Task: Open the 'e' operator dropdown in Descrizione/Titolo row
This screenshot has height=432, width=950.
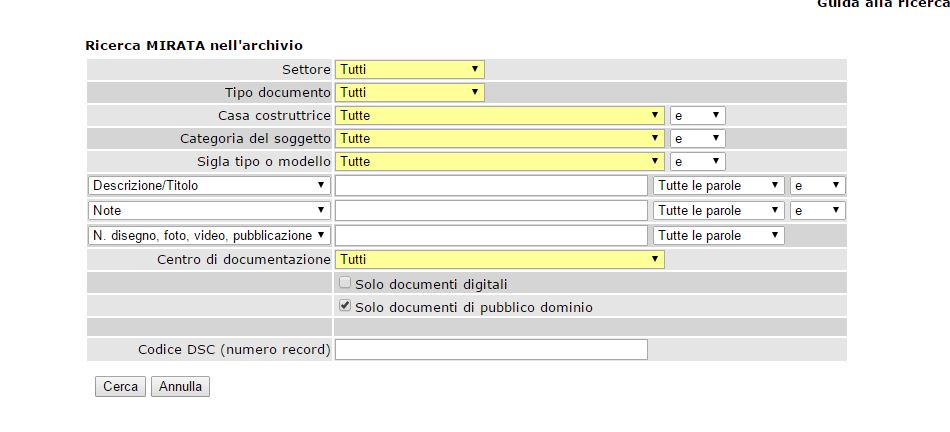Action: coord(818,186)
